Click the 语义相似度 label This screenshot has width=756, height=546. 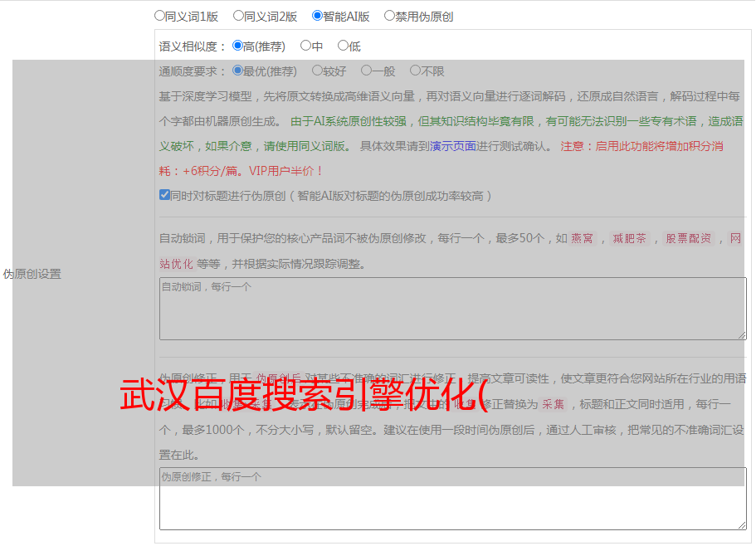193,46
